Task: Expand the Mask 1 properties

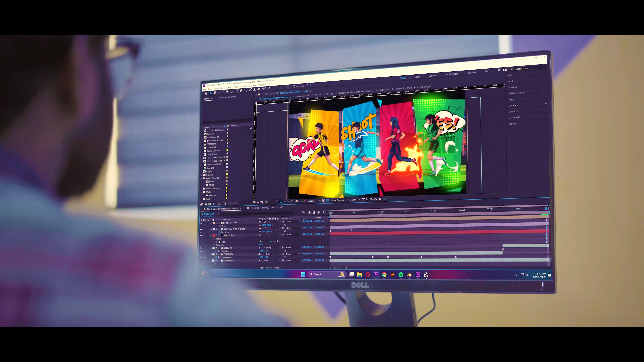Action: [x=217, y=242]
